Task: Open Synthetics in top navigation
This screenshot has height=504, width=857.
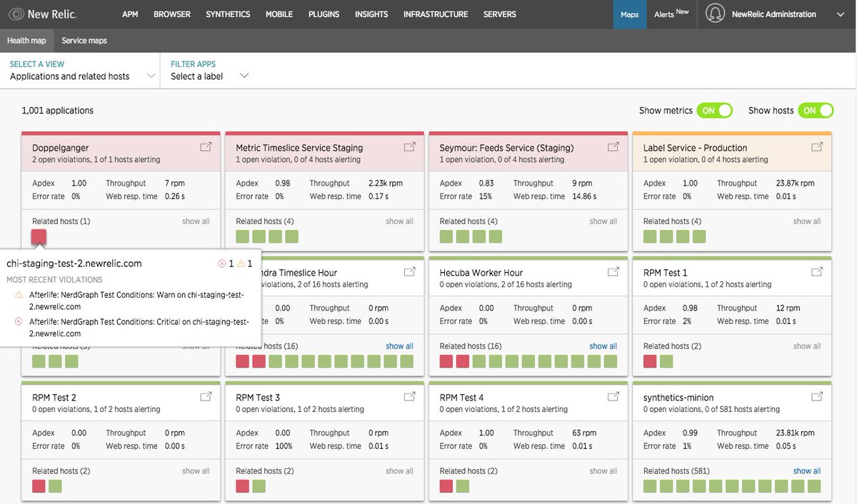Action: [x=228, y=14]
